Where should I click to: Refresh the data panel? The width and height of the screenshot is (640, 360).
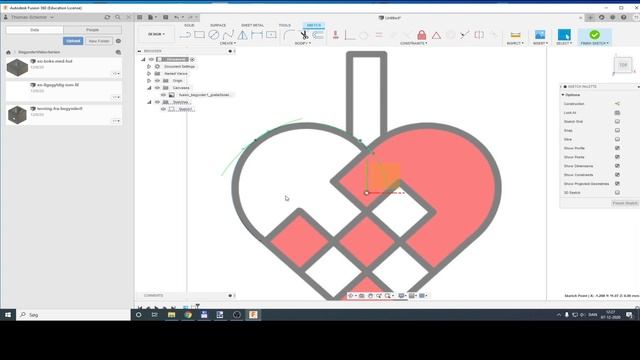point(107,17)
